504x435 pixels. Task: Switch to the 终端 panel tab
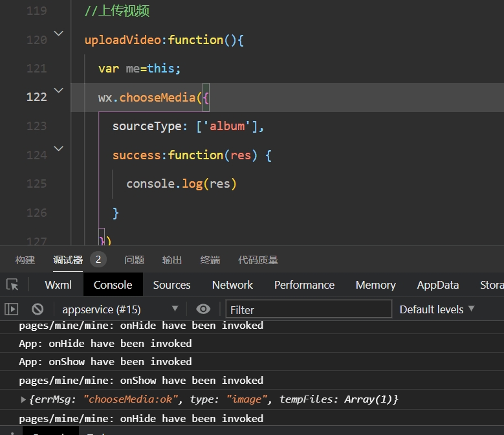pos(210,260)
